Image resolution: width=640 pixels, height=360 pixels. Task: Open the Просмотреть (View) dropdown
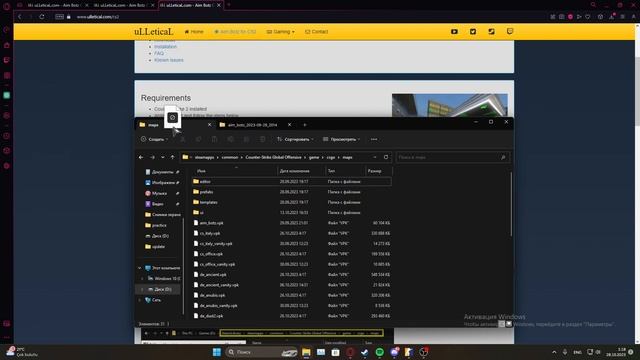(342, 139)
